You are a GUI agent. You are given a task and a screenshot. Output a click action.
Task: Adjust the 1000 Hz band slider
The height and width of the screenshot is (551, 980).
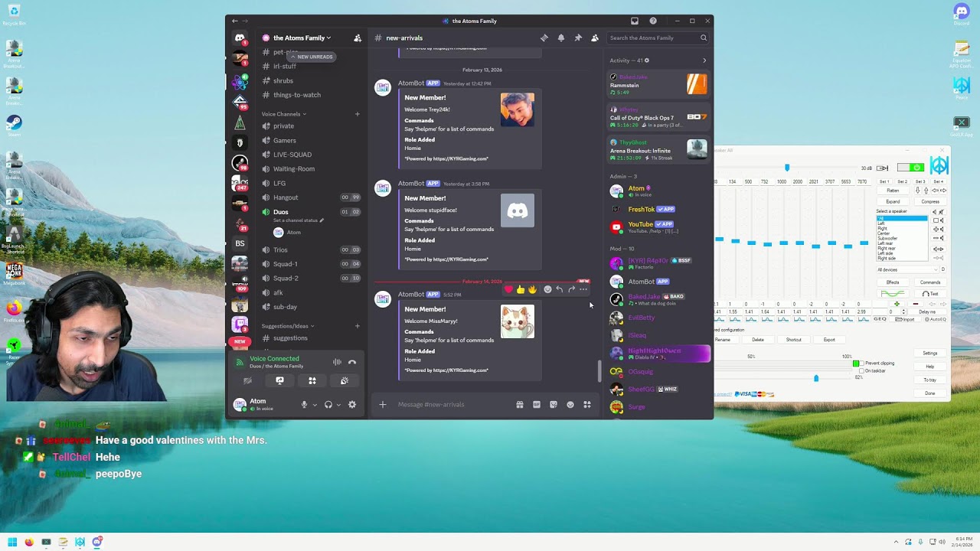pyautogui.click(x=783, y=244)
